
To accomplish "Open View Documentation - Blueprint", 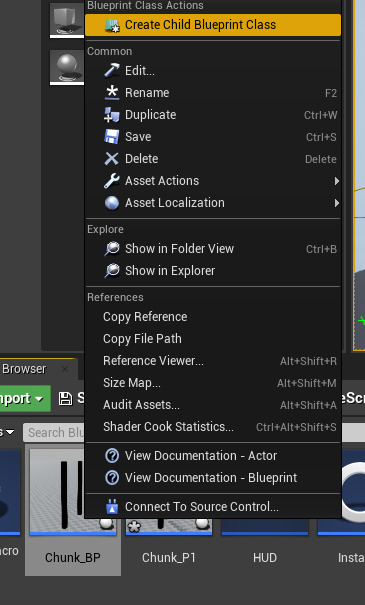I will [x=213, y=478].
